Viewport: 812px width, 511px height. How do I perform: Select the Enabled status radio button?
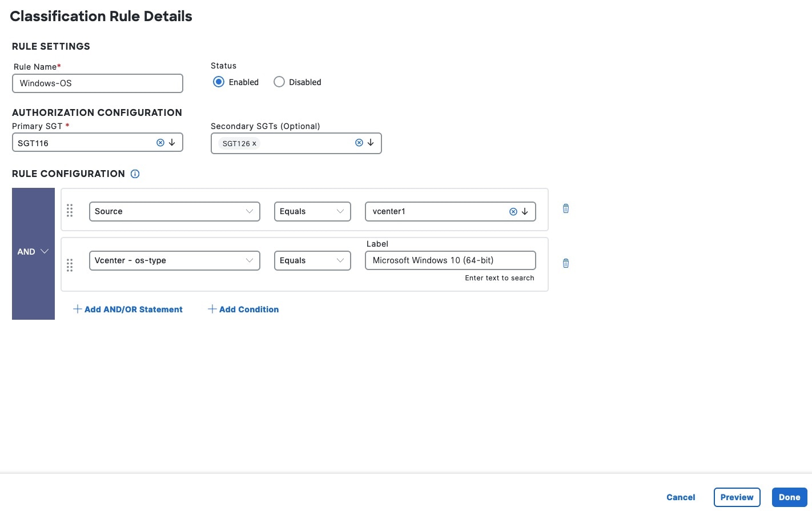point(219,82)
